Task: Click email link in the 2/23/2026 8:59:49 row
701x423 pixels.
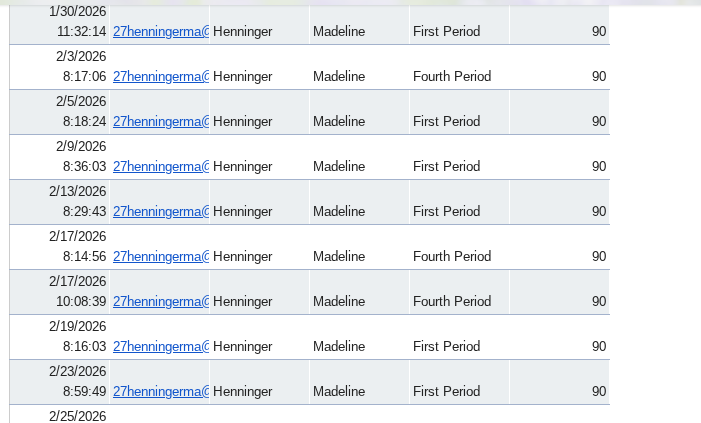Action: tap(160, 391)
